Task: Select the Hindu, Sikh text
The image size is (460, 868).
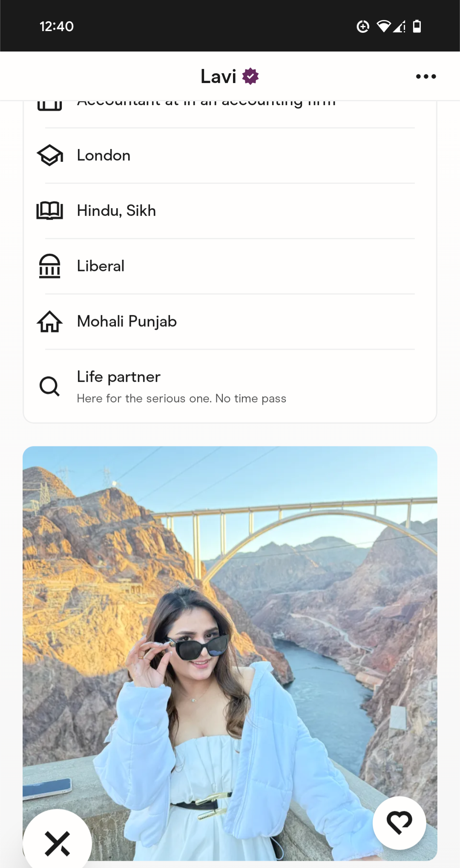Action: (116, 211)
